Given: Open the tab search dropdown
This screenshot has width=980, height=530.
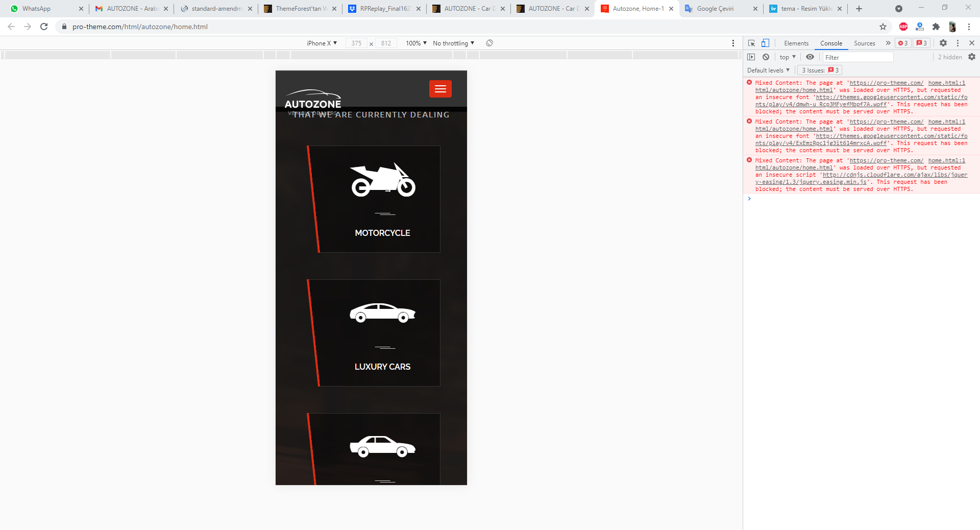Looking at the screenshot, I should tap(899, 9).
